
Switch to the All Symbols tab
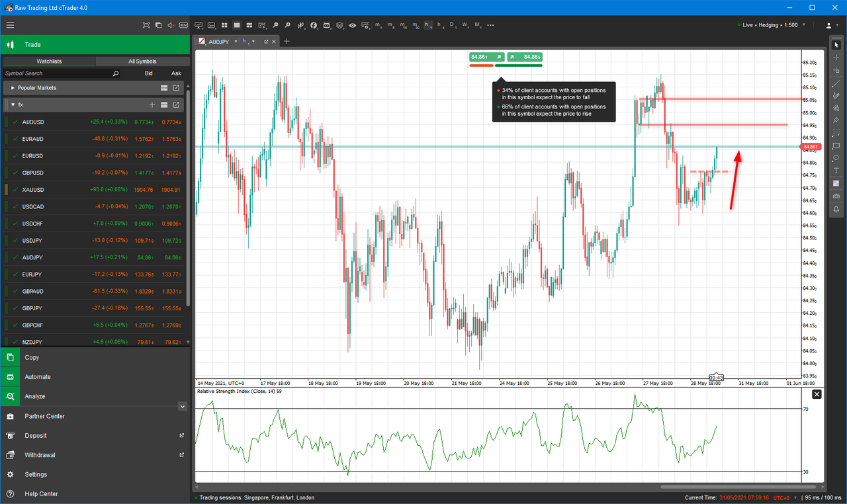[x=142, y=61]
